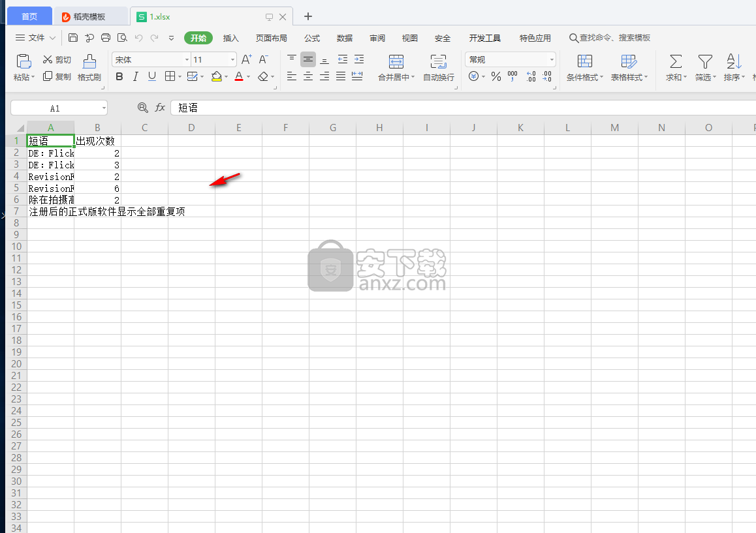
Task: Open the font name dropdown
Action: click(187, 59)
